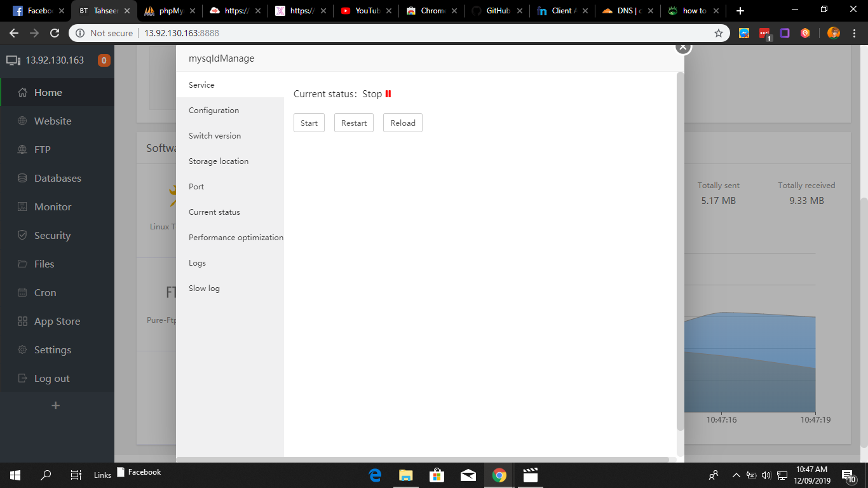The image size is (868, 488).
Task: Select the Databases icon in sidebar
Action: [x=22, y=179]
